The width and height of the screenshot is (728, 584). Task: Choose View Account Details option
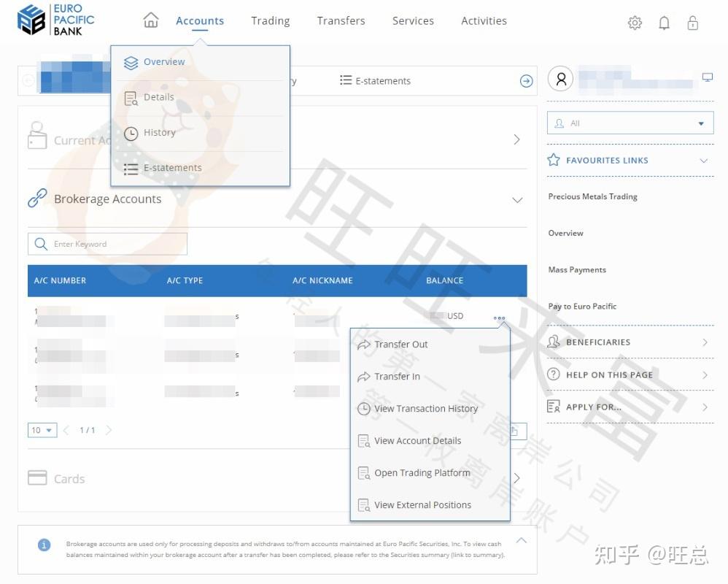pyautogui.click(x=430, y=440)
